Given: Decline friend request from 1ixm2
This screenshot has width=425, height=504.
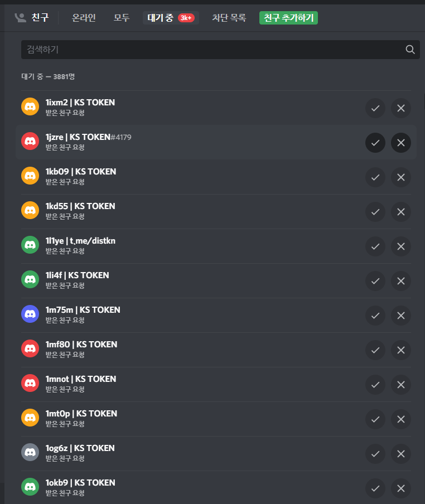Looking at the screenshot, I should 400,108.
